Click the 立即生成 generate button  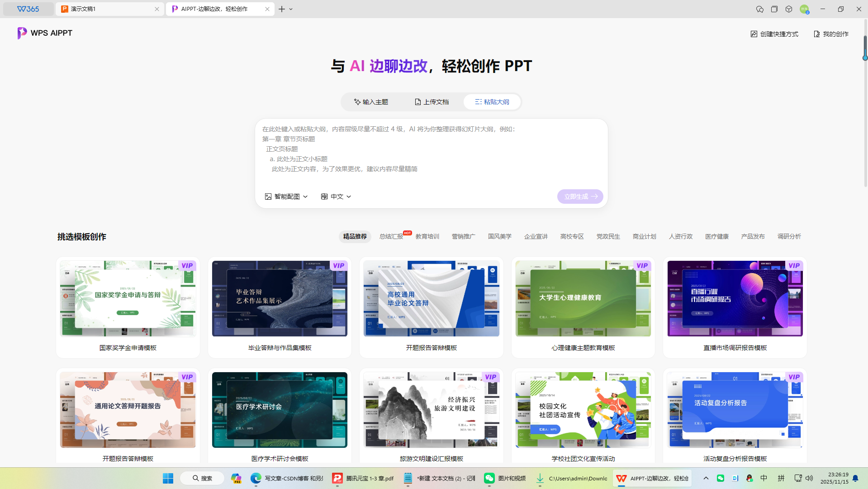click(580, 196)
